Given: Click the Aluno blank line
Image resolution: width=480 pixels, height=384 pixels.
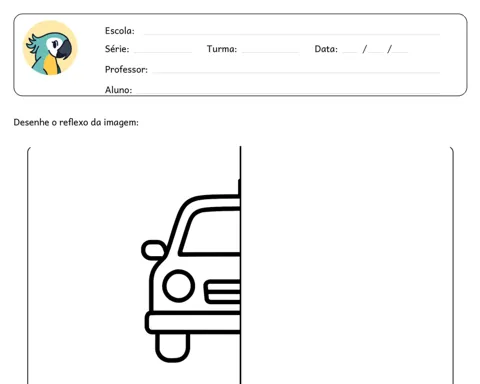Looking at the screenshot, I should pos(288,93).
